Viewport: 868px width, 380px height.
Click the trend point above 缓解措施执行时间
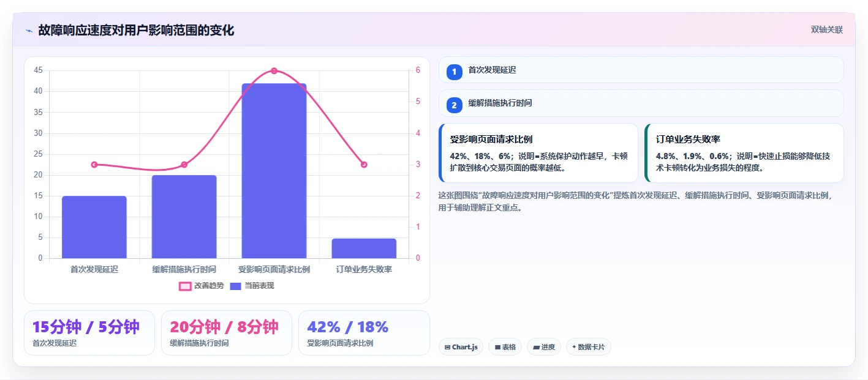[x=184, y=165]
